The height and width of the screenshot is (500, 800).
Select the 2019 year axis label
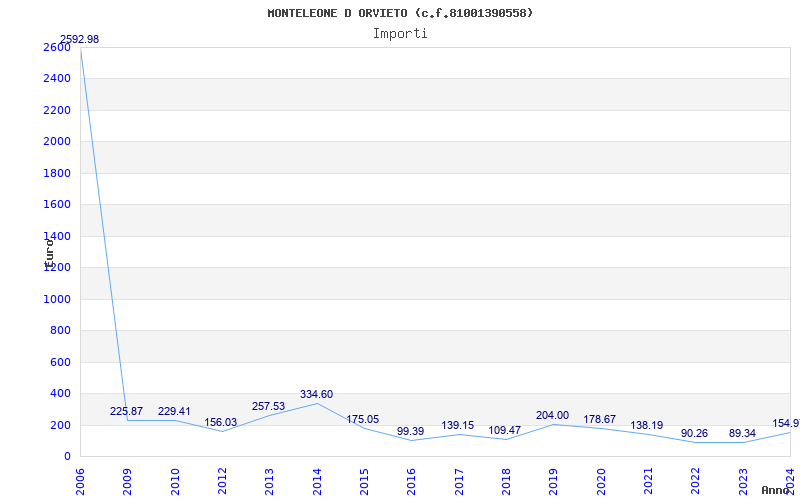pyautogui.click(x=553, y=482)
